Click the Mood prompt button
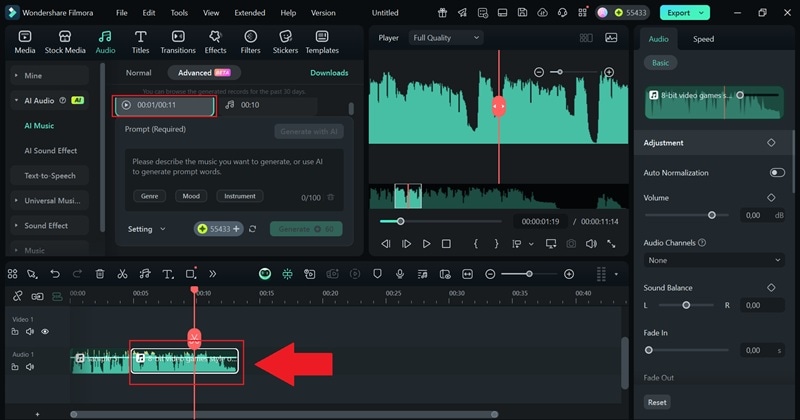 point(191,196)
